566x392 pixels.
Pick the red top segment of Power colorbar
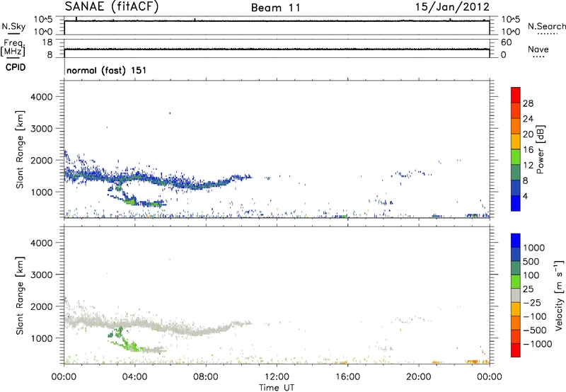coord(516,95)
